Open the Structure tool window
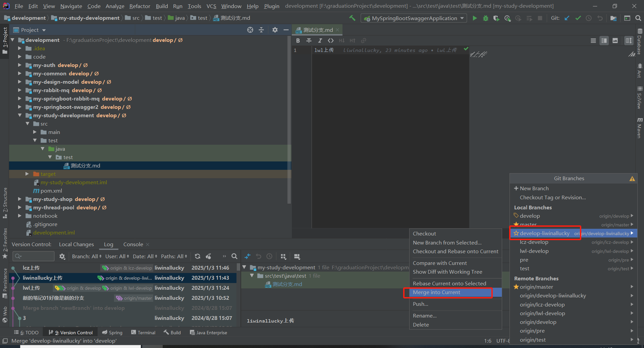This screenshot has height=348, width=644. 5,203
